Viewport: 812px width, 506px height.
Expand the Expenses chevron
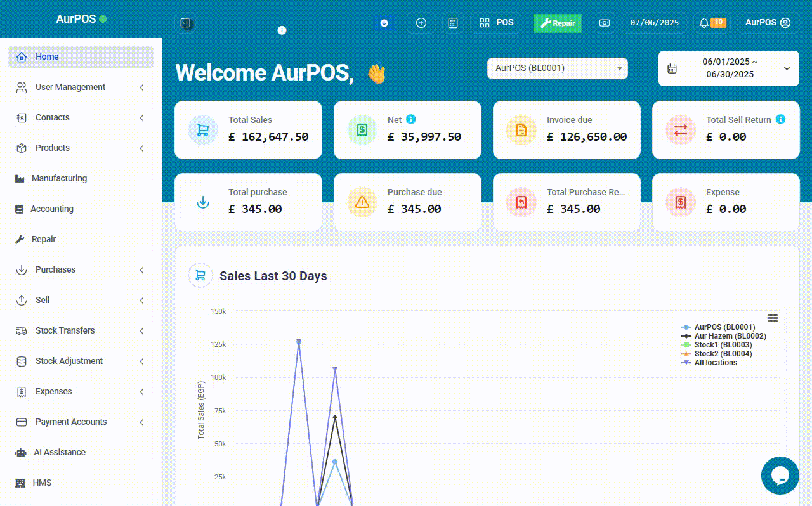(x=141, y=392)
